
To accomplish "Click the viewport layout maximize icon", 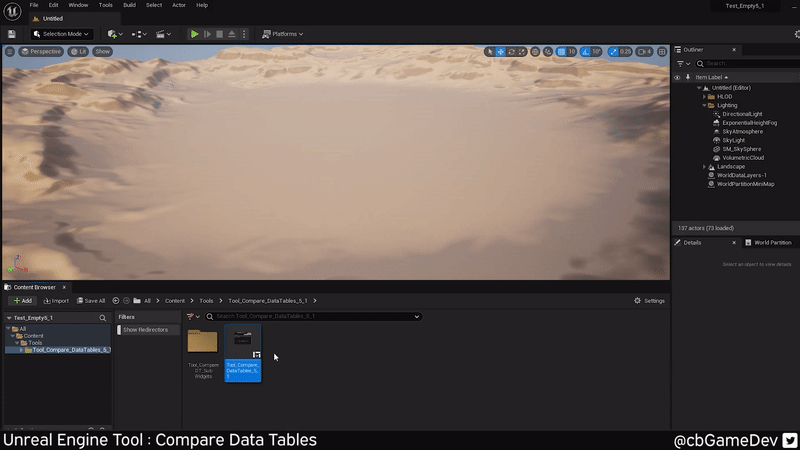I will point(661,51).
